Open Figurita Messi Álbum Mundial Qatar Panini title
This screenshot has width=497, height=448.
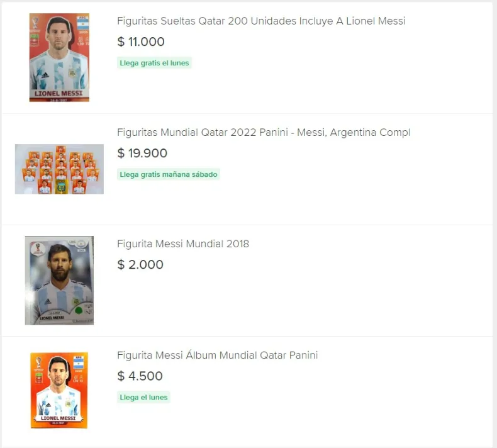[x=217, y=355]
